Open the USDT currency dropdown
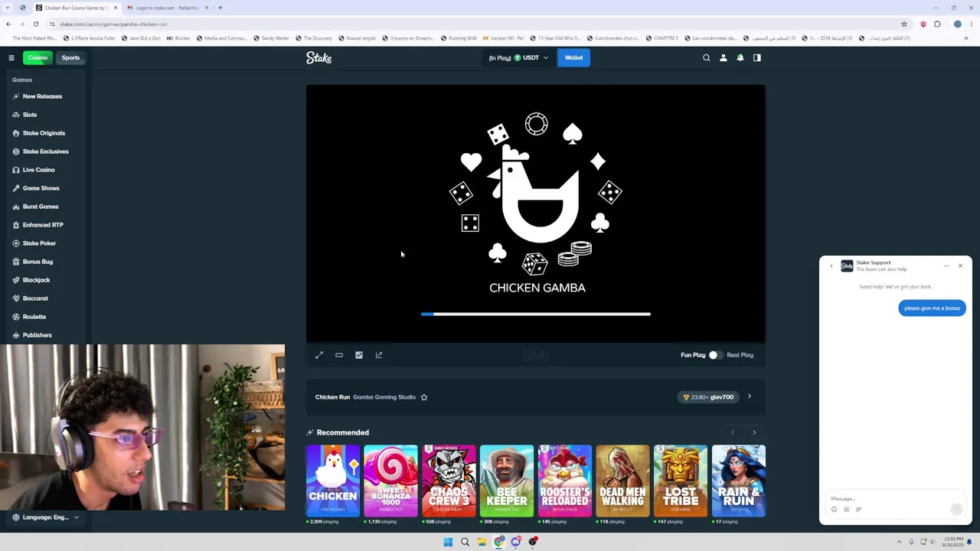Viewport: 980px width, 551px height. tap(519, 57)
